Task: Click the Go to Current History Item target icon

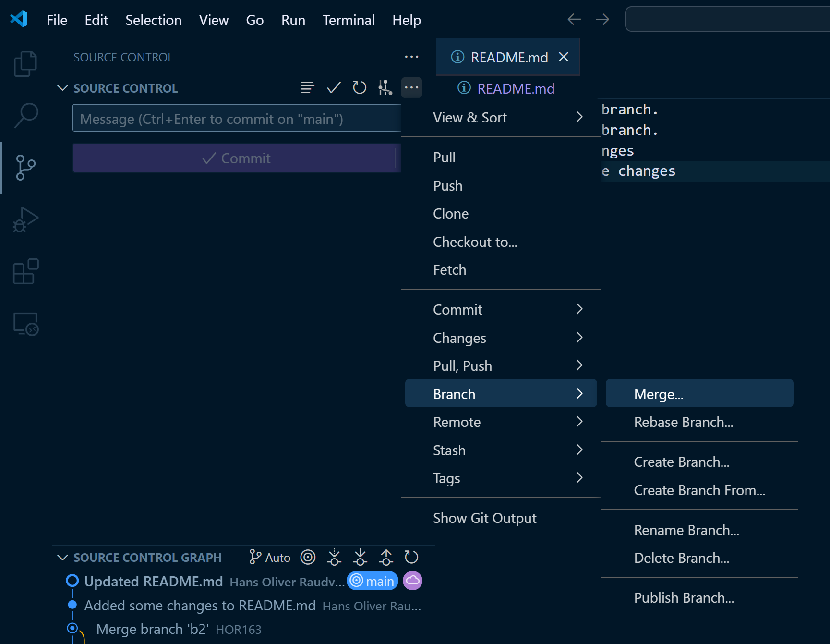Action: click(308, 557)
